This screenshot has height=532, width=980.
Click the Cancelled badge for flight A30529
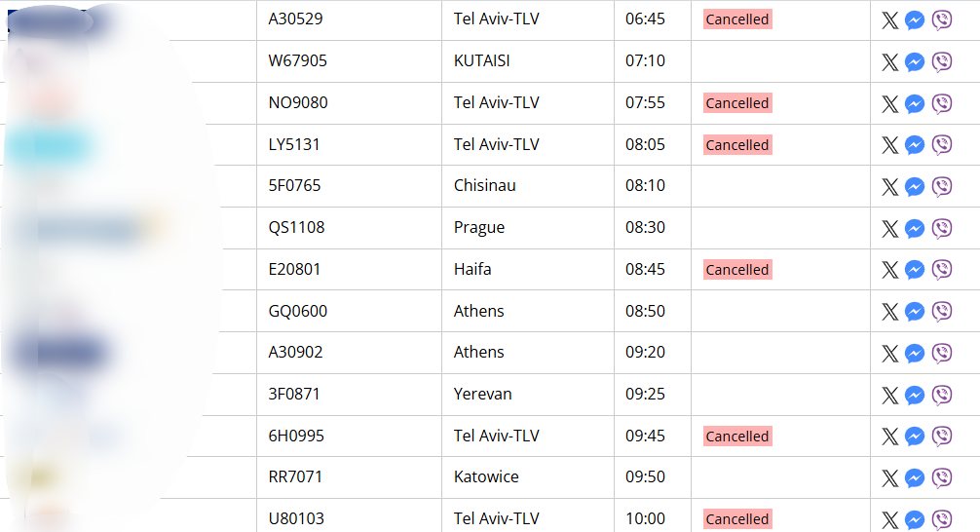[x=737, y=19]
